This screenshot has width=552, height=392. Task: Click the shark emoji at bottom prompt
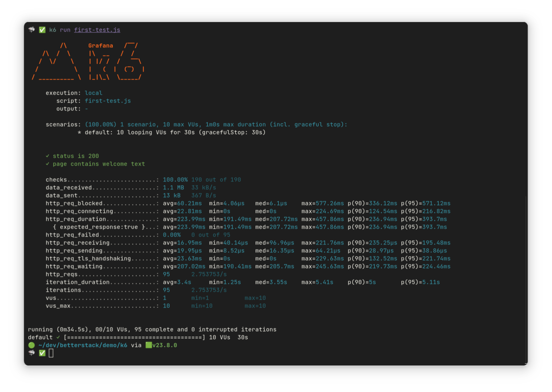31,353
